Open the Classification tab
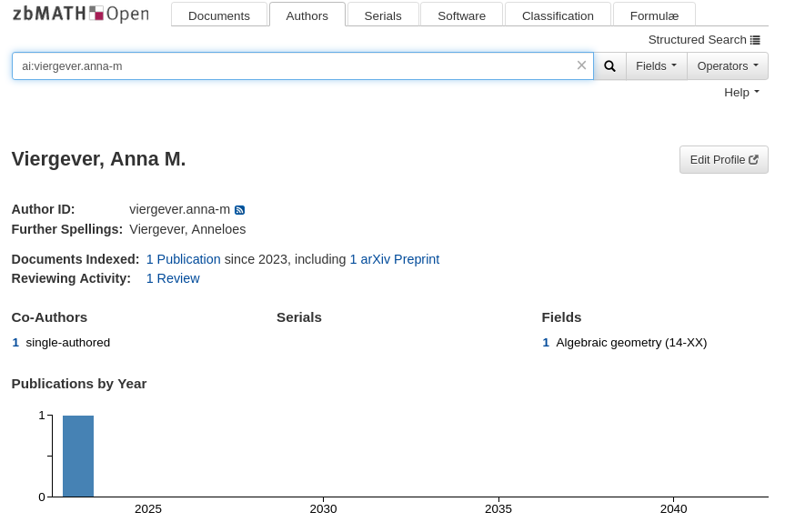 (x=558, y=15)
